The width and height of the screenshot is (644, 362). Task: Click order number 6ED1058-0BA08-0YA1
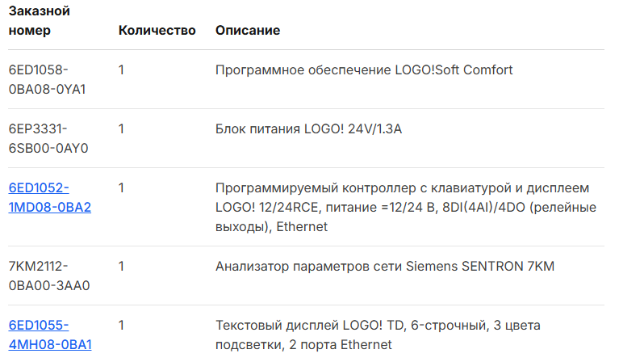tap(47, 79)
